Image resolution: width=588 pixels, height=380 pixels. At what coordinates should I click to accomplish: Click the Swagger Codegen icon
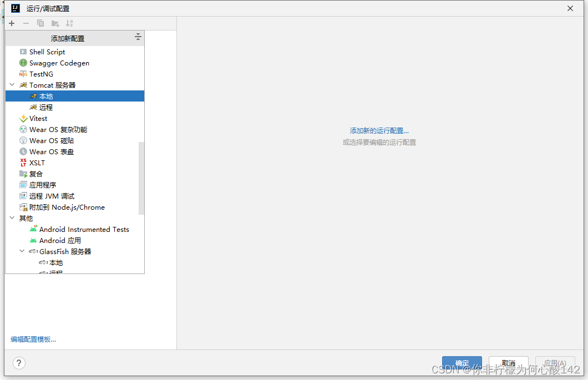coord(23,63)
